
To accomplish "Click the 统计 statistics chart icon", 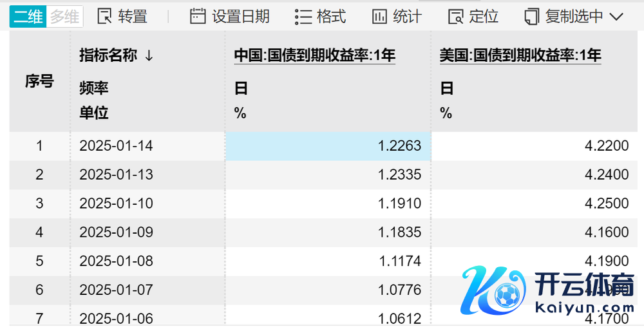I will coord(380,16).
